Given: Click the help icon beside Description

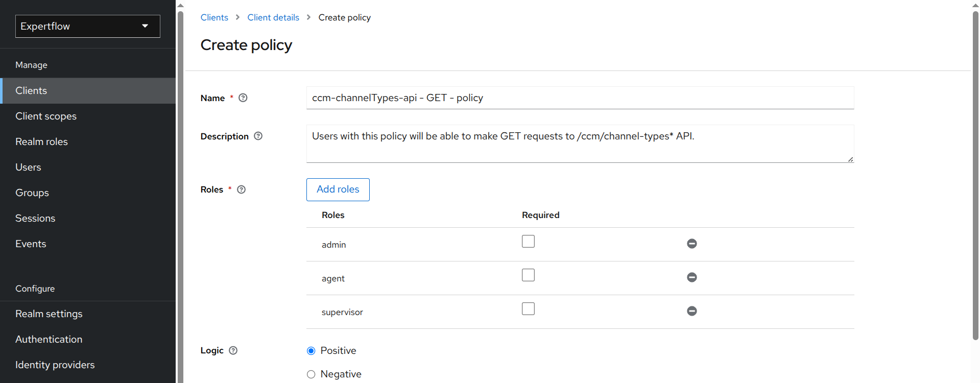Looking at the screenshot, I should (258, 136).
